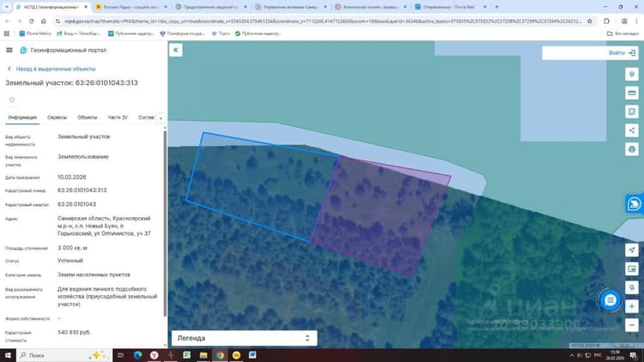Click the cadastral quarter 63:26:0101043 value
This screenshot has width=644, height=362.
click(x=76, y=204)
